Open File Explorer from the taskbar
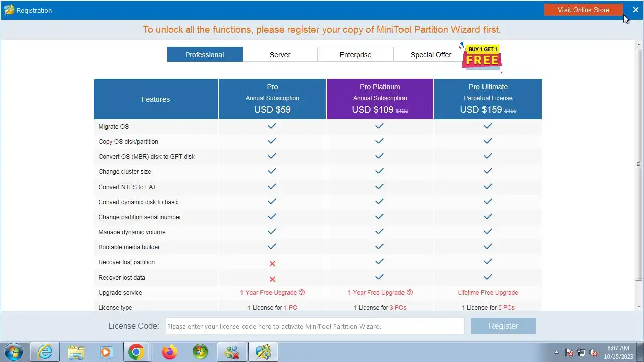 (76, 352)
